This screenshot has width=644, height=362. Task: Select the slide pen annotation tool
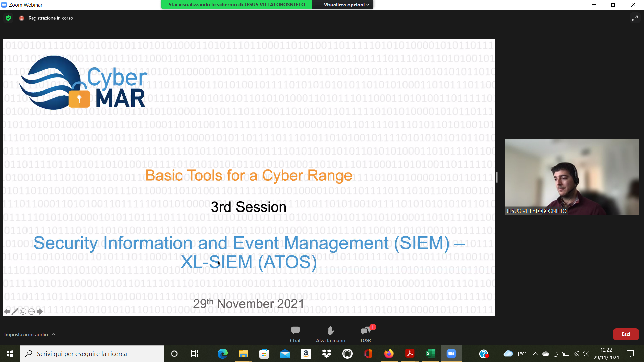point(15,312)
